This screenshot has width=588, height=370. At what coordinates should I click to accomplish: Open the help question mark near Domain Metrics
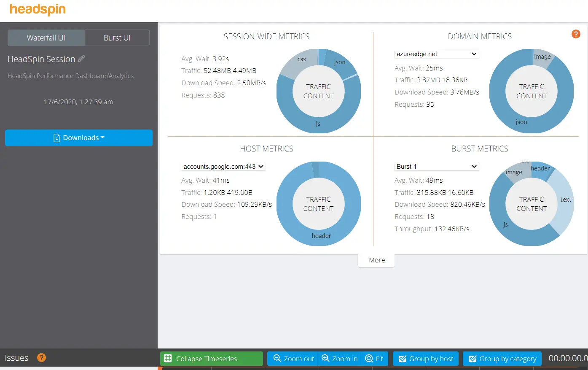pos(576,34)
